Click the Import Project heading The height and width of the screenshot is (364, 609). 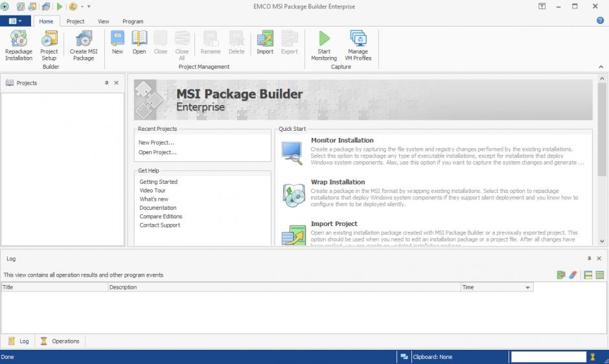(x=334, y=223)
